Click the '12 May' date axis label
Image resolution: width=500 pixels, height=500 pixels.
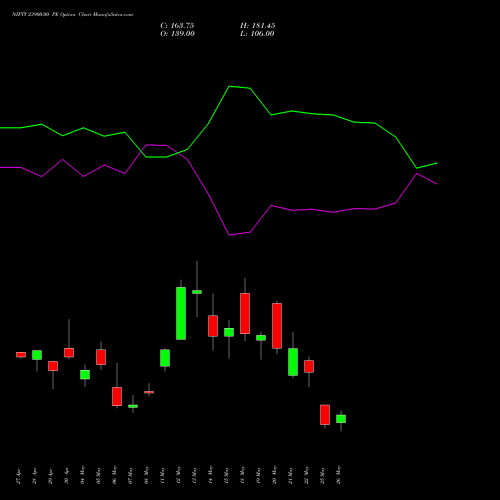click(x=179, y=475)
